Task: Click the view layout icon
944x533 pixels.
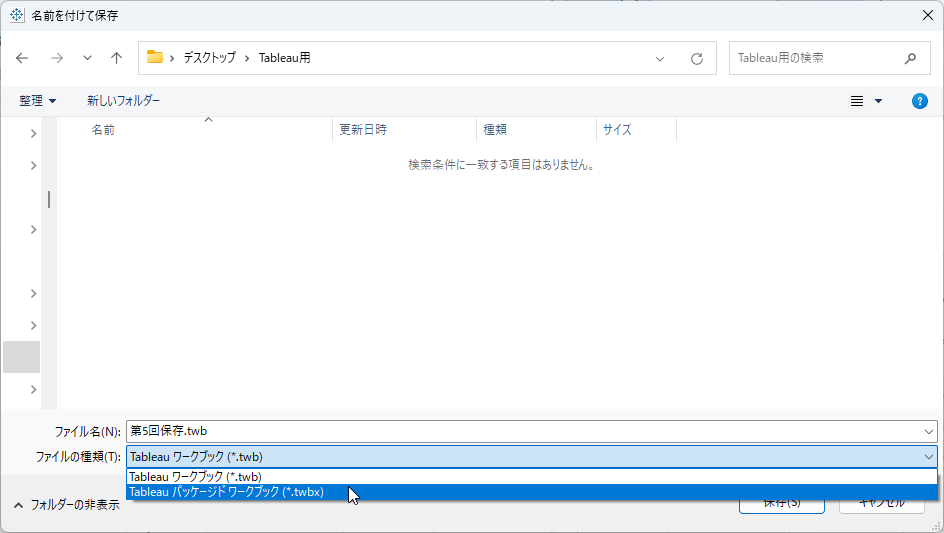Action: pos(857,101)
